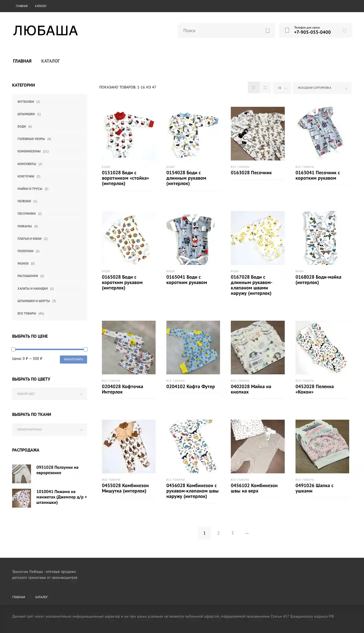
Task: Open products-per-page dropdown showing 16
Action: click(x=282, y=88)
